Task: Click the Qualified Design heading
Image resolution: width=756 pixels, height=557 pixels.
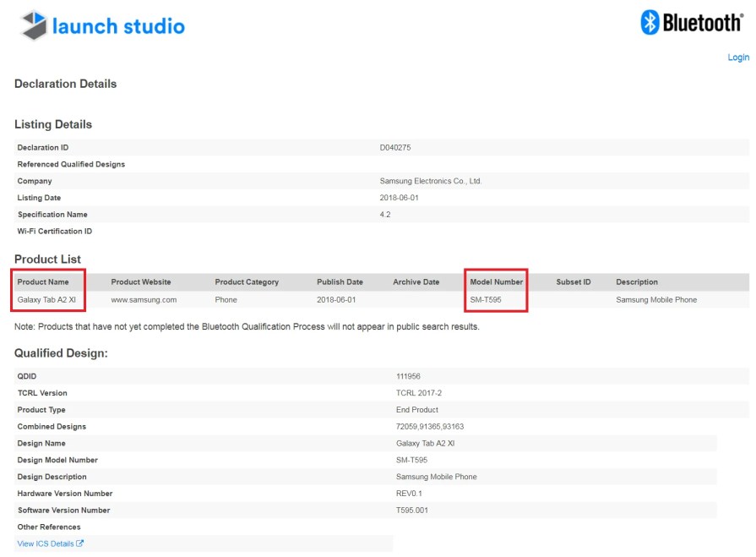Action: 61,353
